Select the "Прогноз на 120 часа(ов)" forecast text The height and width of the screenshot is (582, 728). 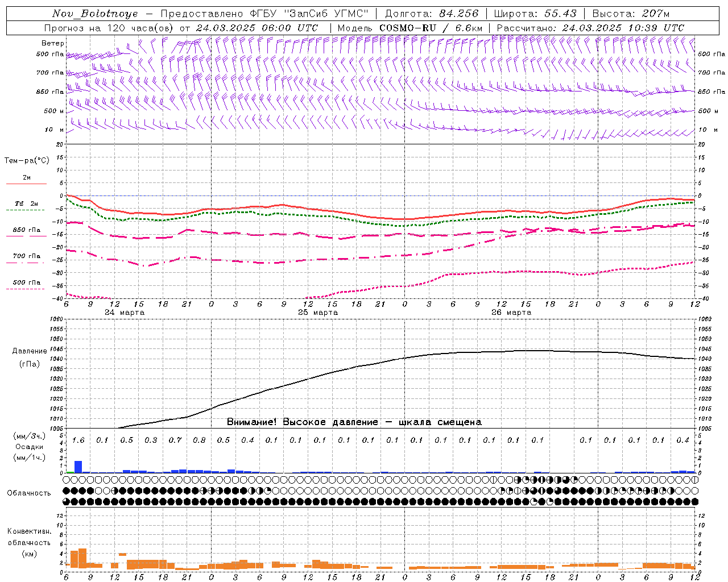pos(109,28)
